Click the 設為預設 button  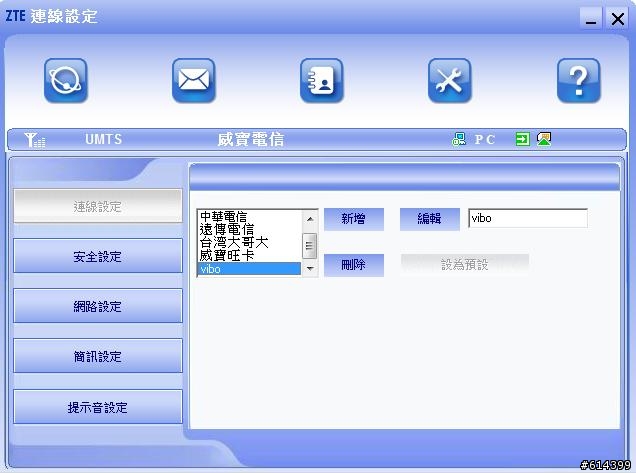click(x=465, y=265)
